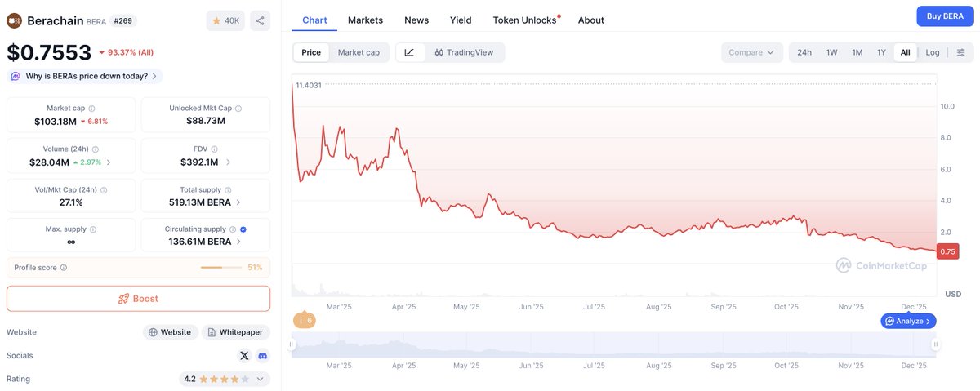The width and height of the screenshot is (980, 391).
Task: Open chart settings sliders icon
Action: [x=960, y=52]
